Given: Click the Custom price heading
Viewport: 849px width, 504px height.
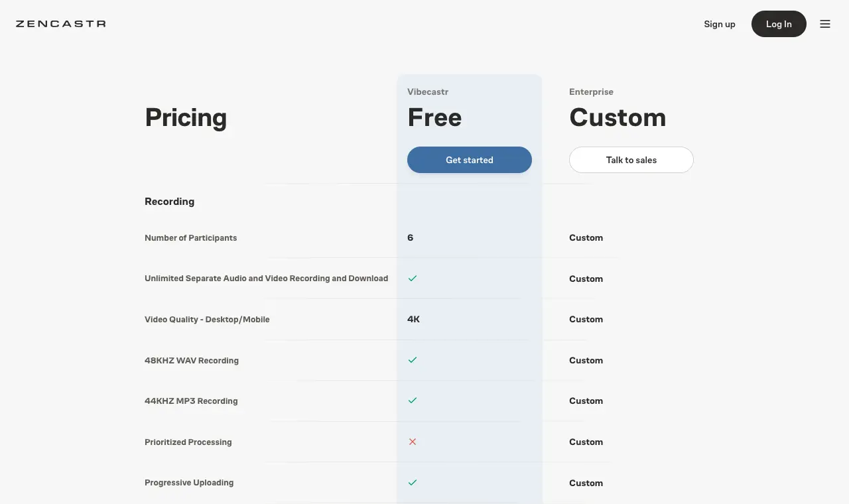Looking at the screenshot, I should [x=618, y=117].
